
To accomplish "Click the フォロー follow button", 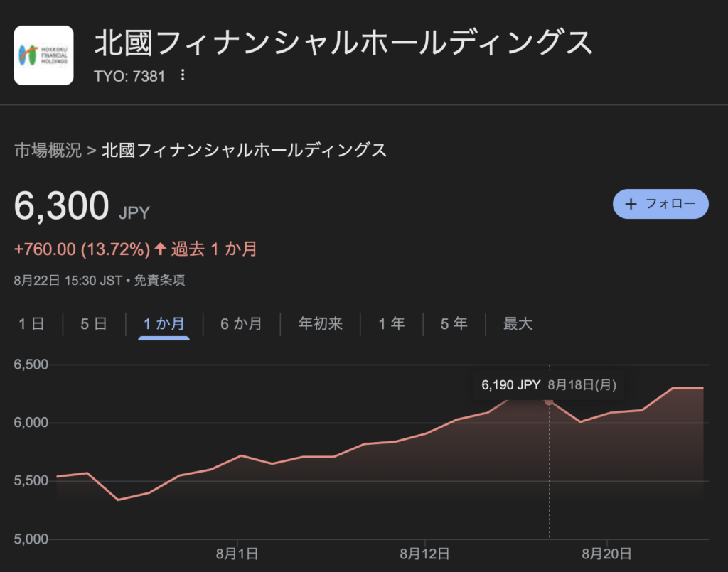I will pos(660,204).
